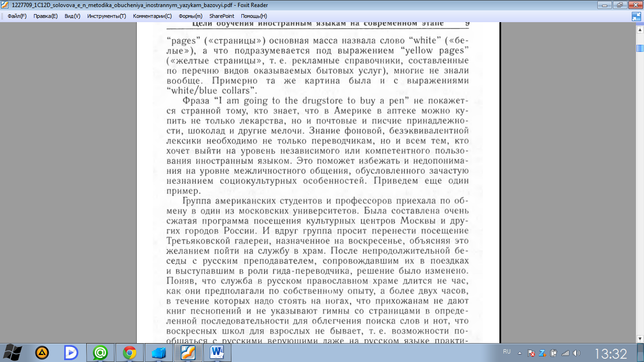Close the Foxit Reader window
644x362 pixels.
click(634, 5)
